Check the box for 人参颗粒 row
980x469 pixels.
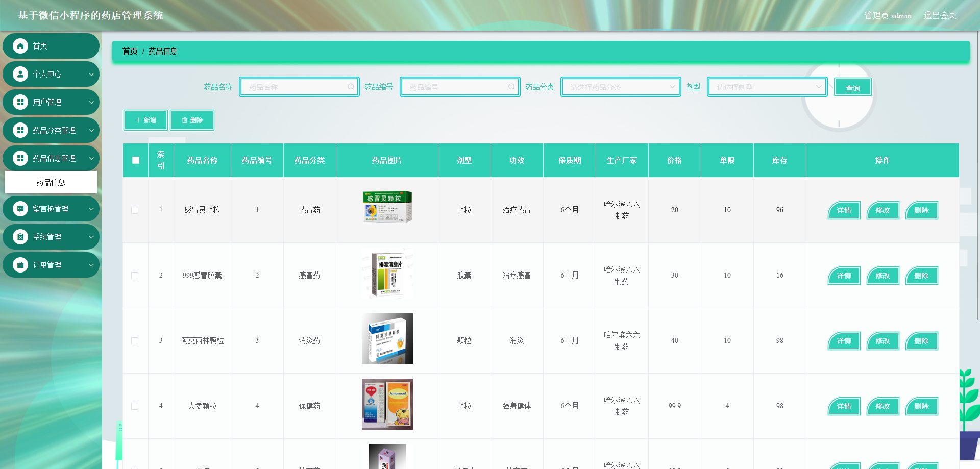pyautogui.click(x=135, y=406)
